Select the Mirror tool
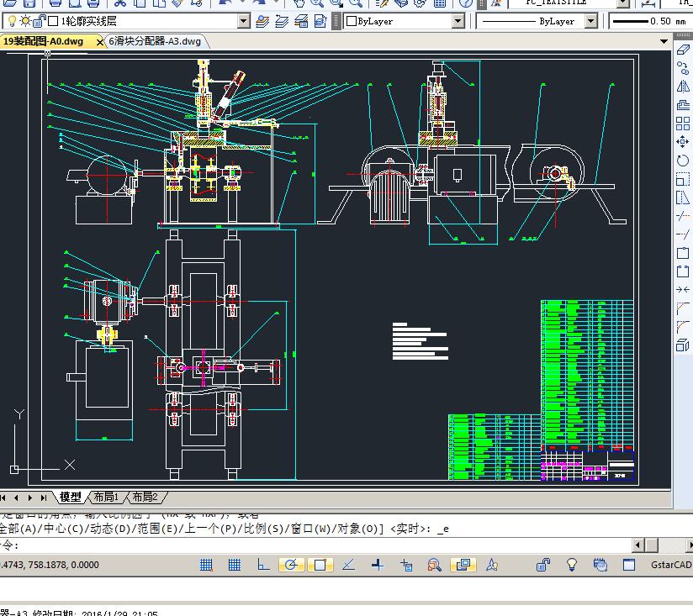This screenshot has height=616, width=693. 683,87
